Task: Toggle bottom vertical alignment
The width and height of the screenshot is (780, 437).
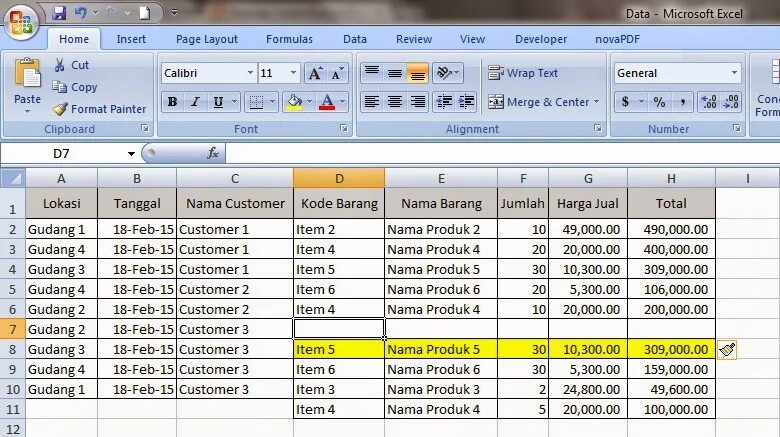Action: (417, 73)
